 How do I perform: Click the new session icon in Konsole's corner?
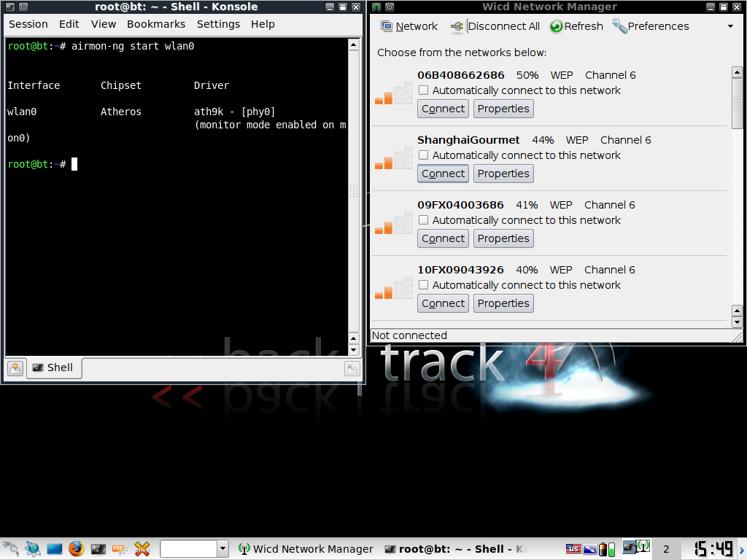click(15, 368)
